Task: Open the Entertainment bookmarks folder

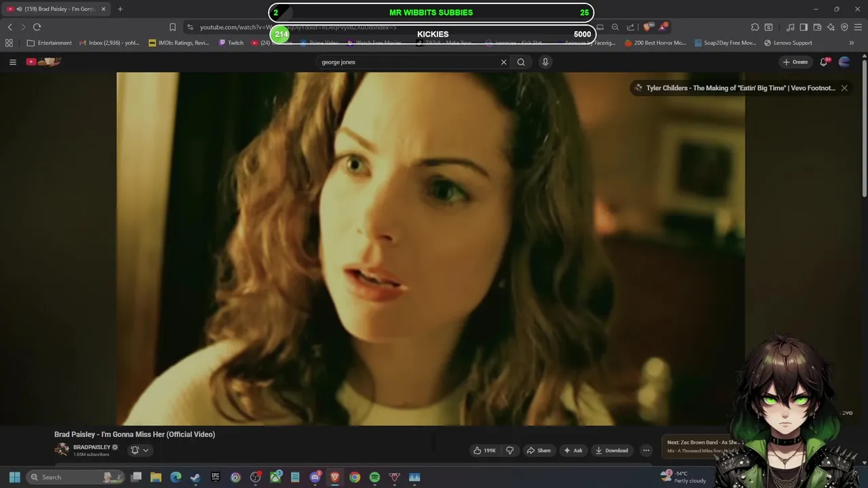Action: point(49,43)
